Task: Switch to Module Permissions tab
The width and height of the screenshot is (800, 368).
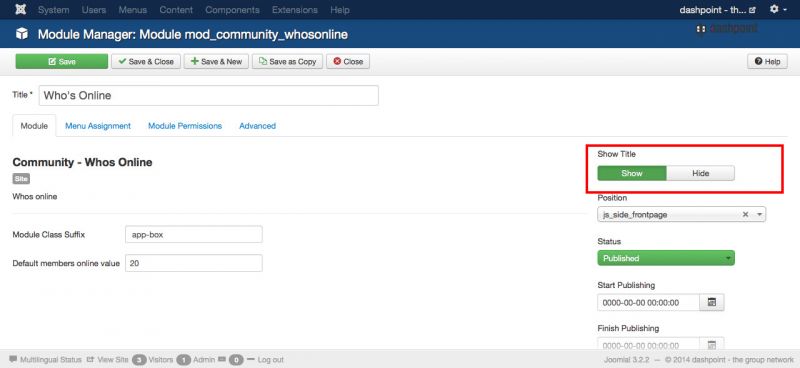Action: point(185,126)
